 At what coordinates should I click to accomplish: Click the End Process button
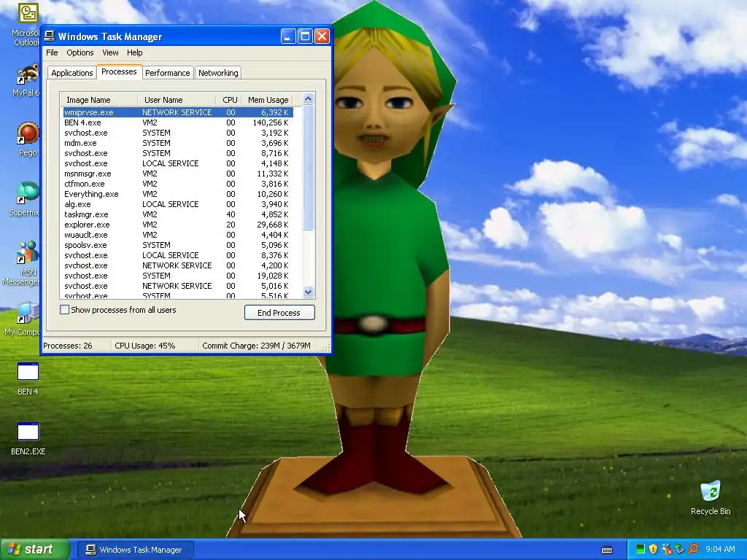point(279,312)
